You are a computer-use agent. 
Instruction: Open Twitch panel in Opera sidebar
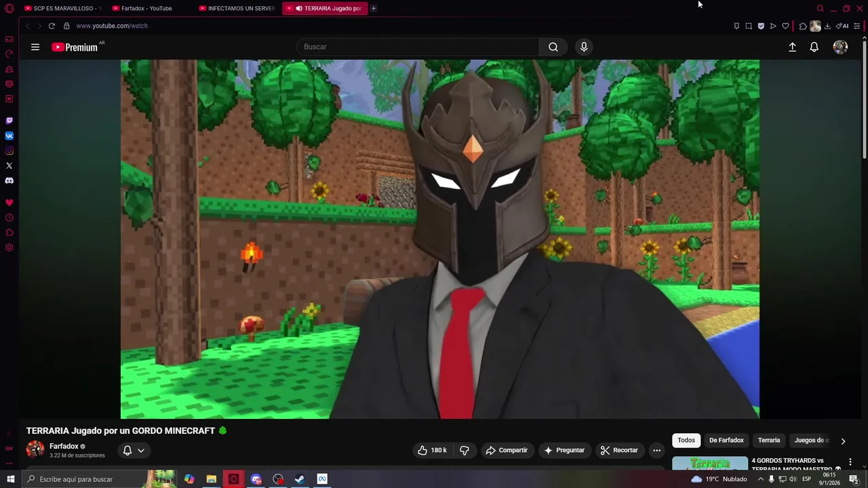point(9,121)
